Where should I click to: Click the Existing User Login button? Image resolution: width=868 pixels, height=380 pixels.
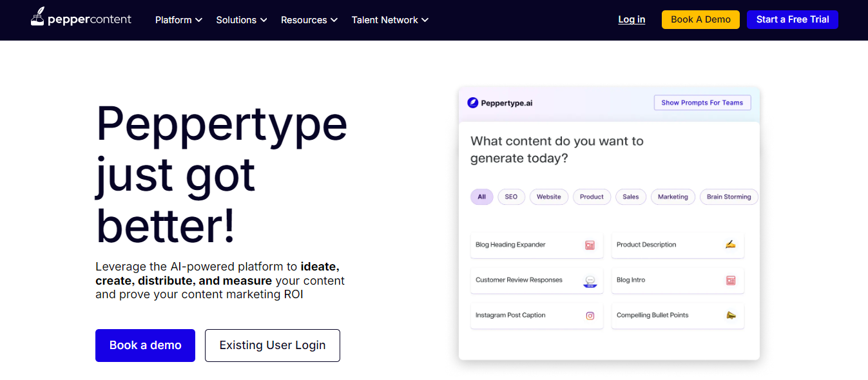click(x=272, y=345)
